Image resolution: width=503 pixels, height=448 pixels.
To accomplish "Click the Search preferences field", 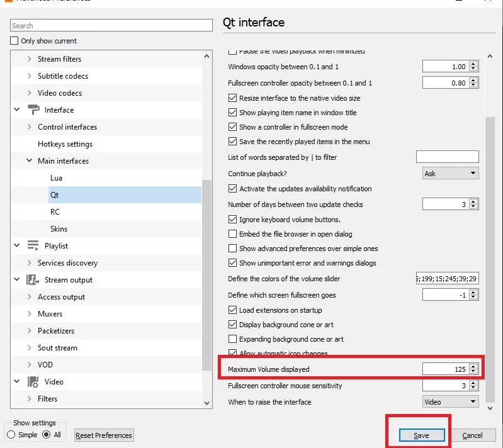I will coord(111,25).
